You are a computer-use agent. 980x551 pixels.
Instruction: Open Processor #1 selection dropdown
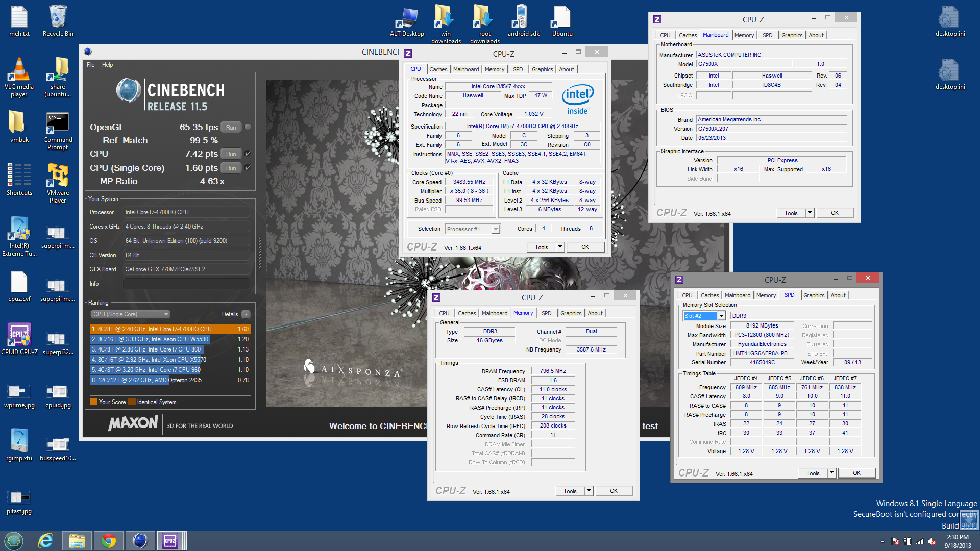[472, 229]
